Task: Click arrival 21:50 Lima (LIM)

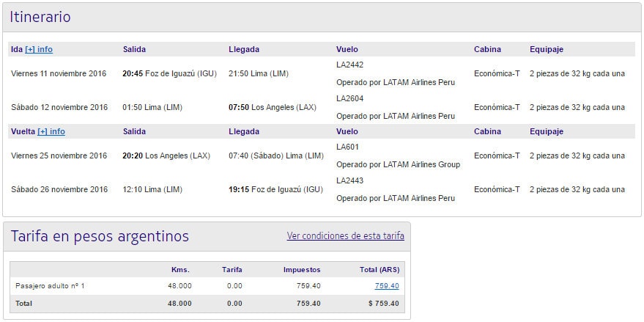Action: [259, 73]
